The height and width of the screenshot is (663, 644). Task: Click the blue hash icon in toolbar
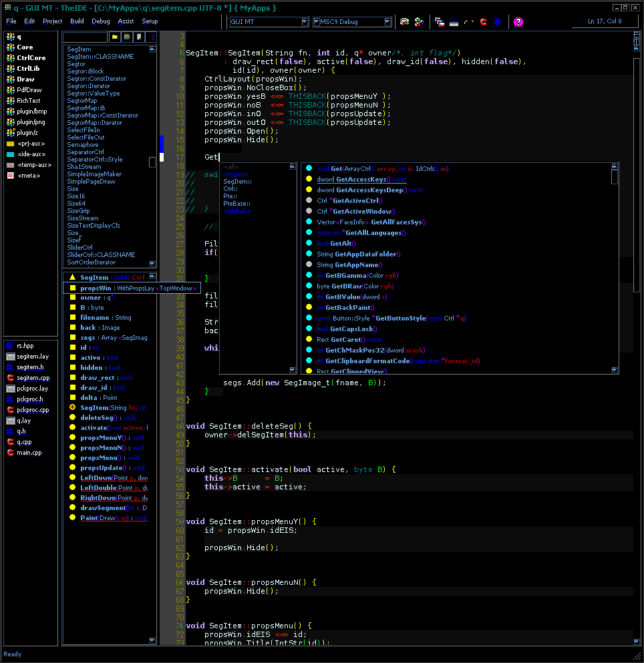tap(498, 22)
